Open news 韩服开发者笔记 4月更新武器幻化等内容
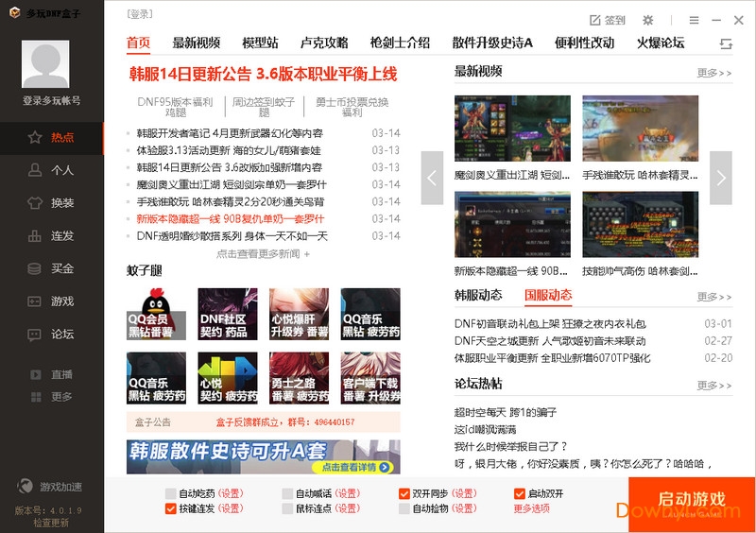756x533 pixels. pos(230,133)
